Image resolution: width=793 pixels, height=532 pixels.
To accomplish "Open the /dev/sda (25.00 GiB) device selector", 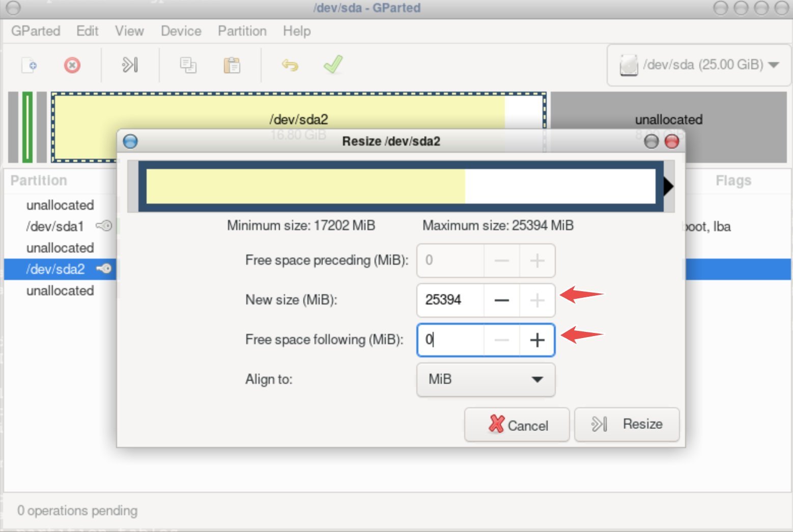I will pyautogui.click(x=699, y=65).
